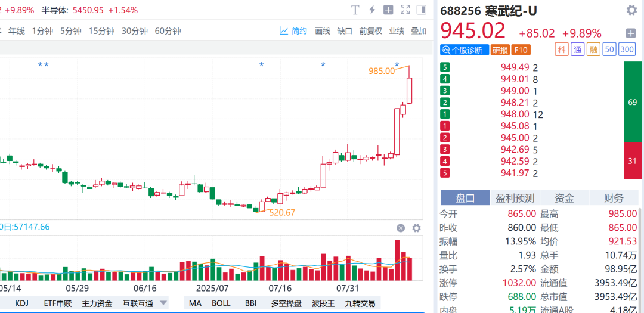Click the 跌停 limit-down price 688.00

[522, 296]
